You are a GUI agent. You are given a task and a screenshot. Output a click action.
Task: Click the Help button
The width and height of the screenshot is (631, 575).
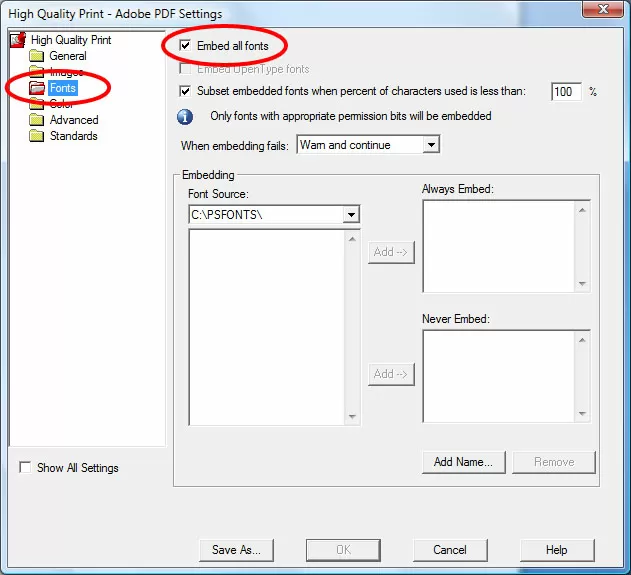click(x=557, y=550)
